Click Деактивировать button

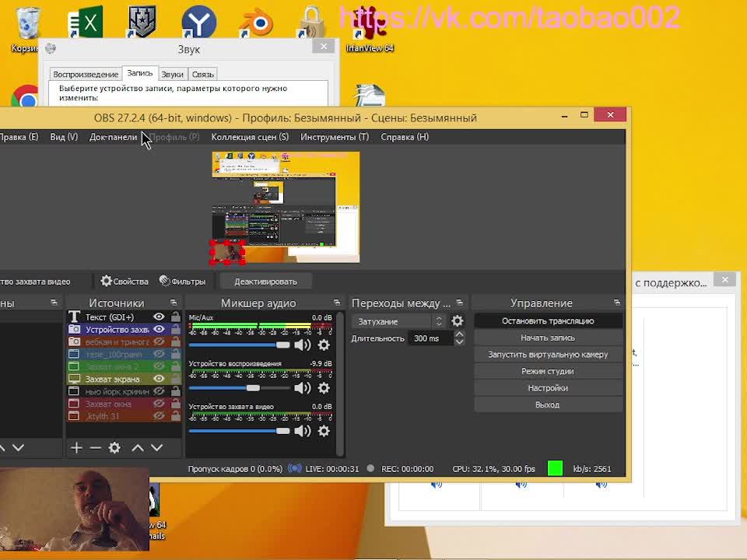pos(265,282)
